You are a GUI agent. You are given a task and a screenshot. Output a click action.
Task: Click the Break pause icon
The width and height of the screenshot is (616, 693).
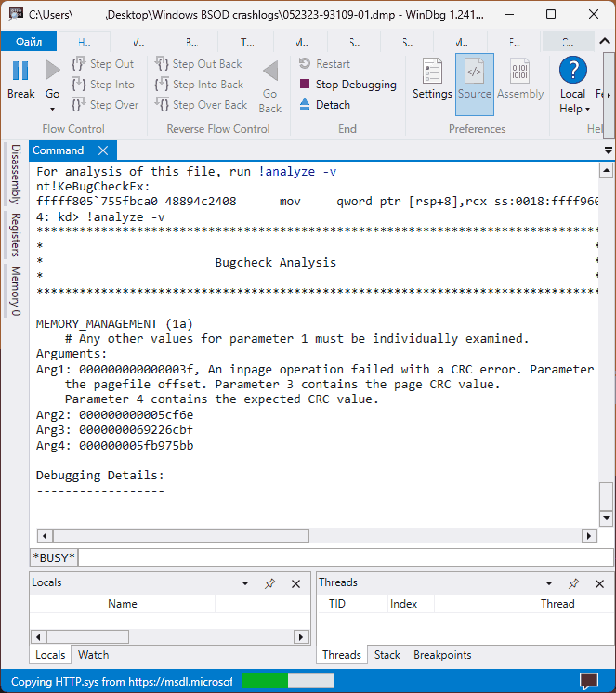click(x=20, y=71)
